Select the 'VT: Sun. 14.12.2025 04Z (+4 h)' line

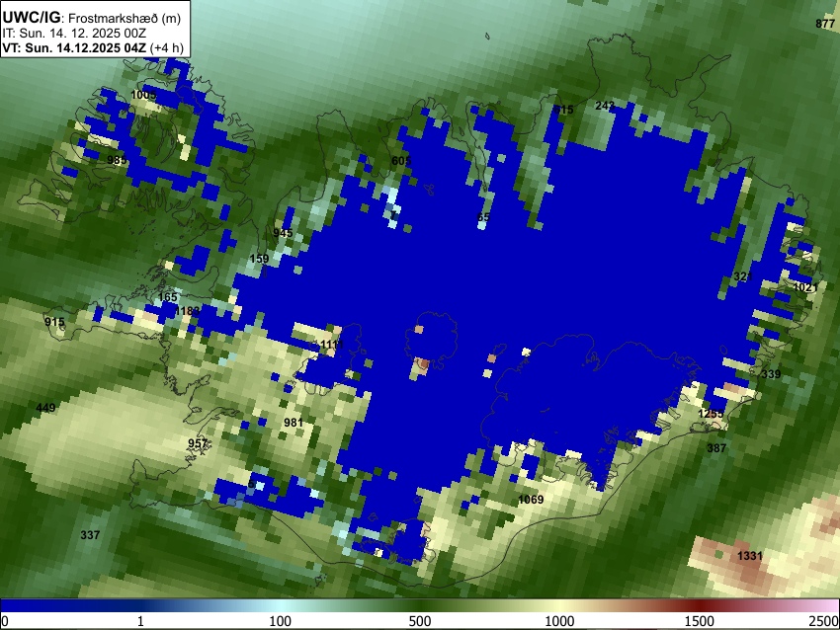93,47
